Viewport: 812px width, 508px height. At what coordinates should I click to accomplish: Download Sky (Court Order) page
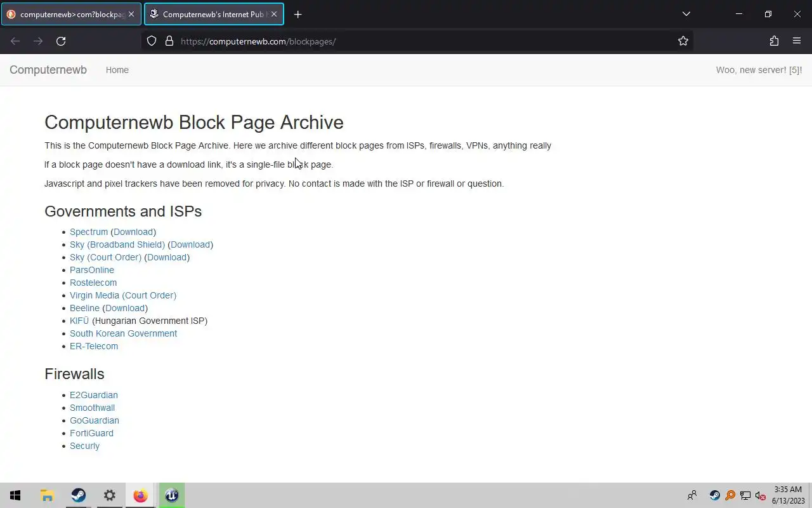(x=167, y=257)
